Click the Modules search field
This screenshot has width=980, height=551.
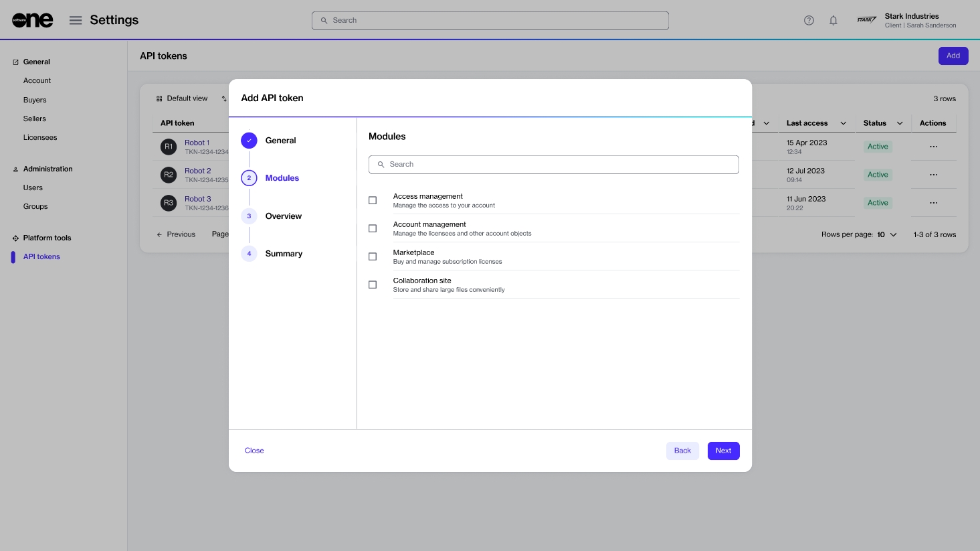click(x=554, y=164)
